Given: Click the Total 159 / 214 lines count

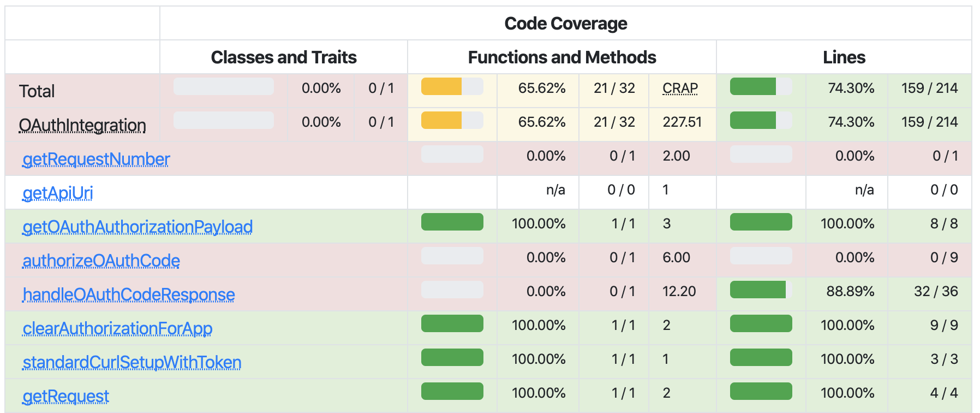Looking at the screenshot, I should [x=930, y=88].
